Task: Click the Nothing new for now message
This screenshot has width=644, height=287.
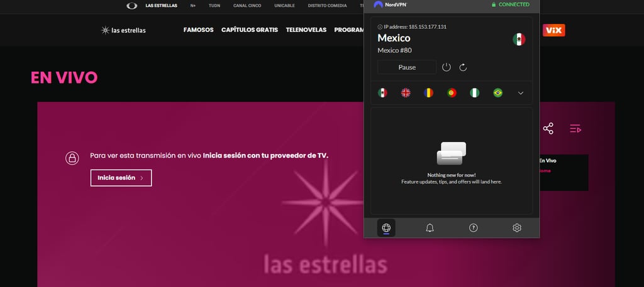Action: pyautogui.click(x=452, y=175)
